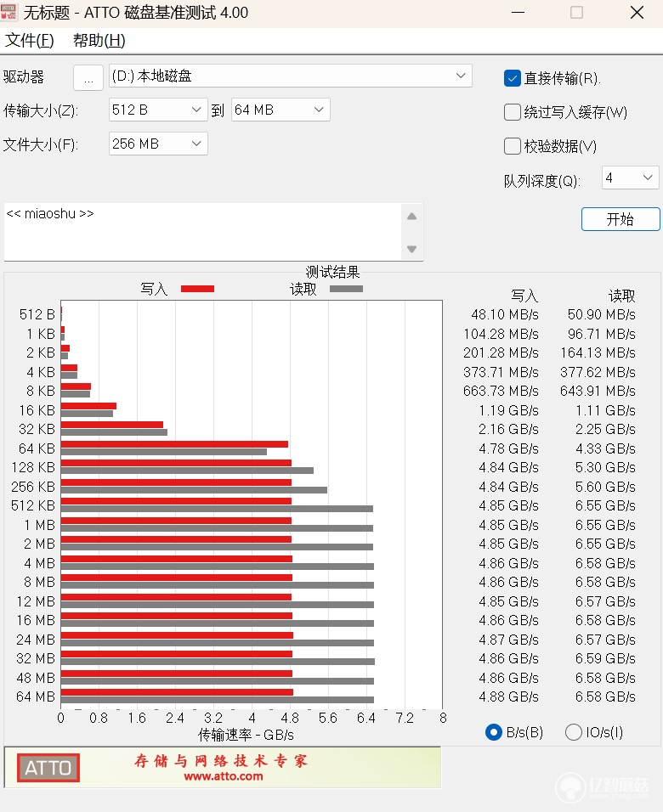Click the 7.2 axis tick label
Image resolution: width=663 pixels, height=812 pixels.
tap(405, 718)
